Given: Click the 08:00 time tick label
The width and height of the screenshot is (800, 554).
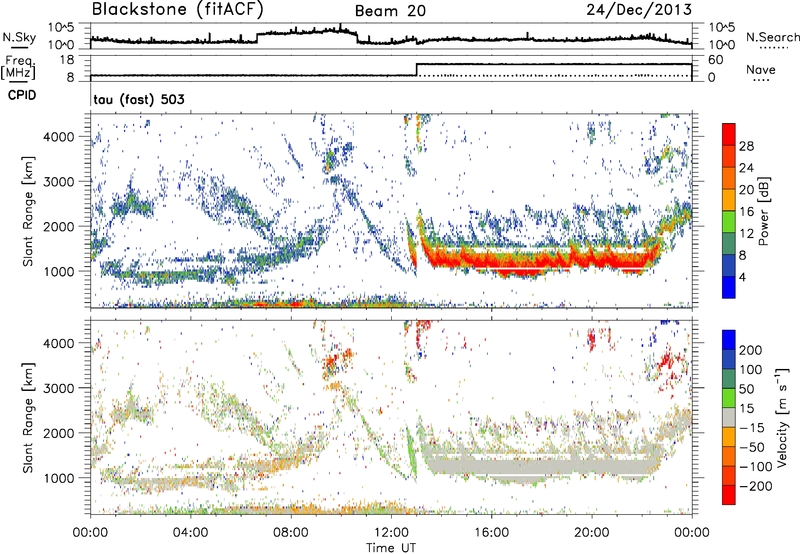Looking at the screenshot, I should pos(291,533).
